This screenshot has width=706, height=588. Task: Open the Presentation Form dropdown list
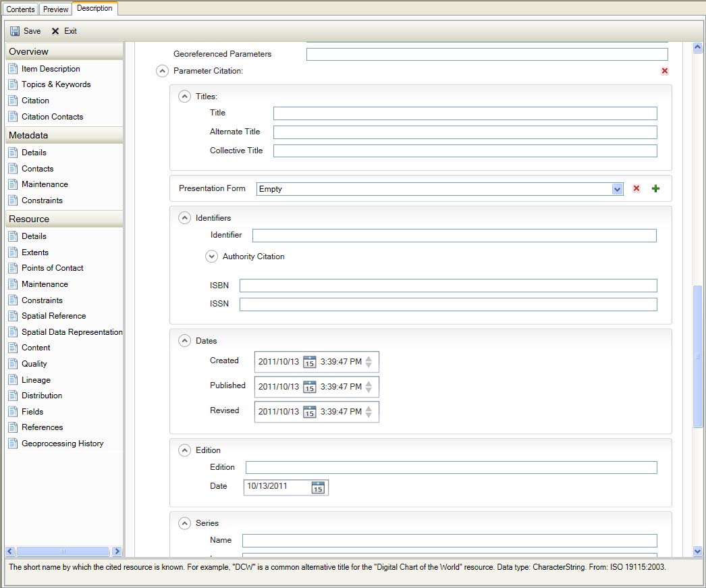pos(618,188)
